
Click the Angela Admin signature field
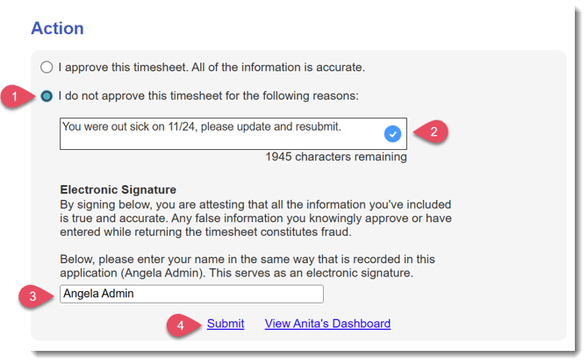tap(191, 294)
